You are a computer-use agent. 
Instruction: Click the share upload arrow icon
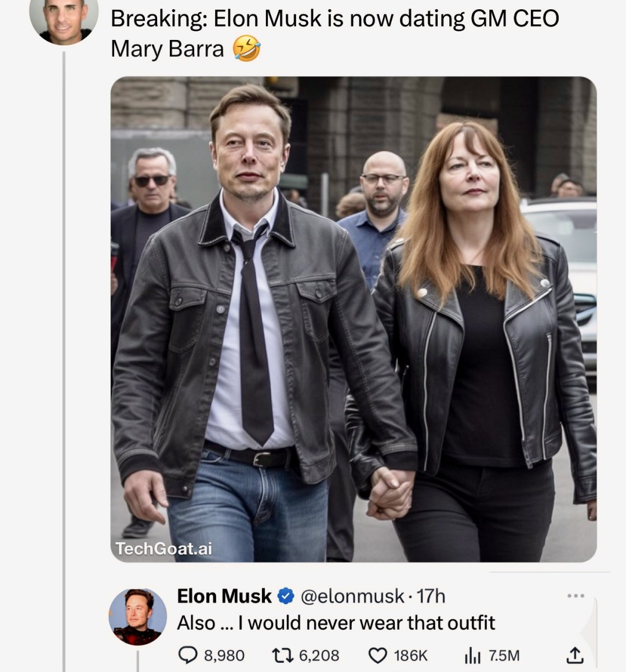[x=574, y=655]
